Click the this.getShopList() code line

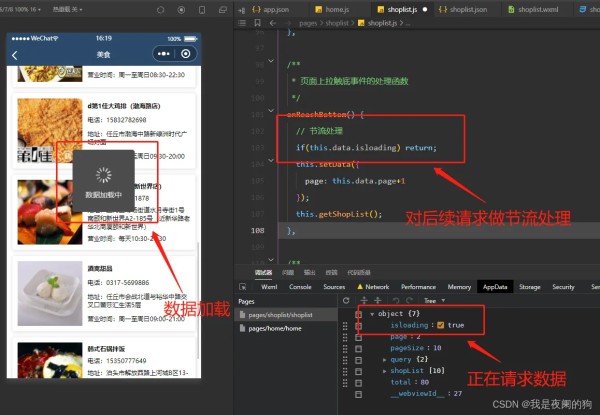coord(339,214)
